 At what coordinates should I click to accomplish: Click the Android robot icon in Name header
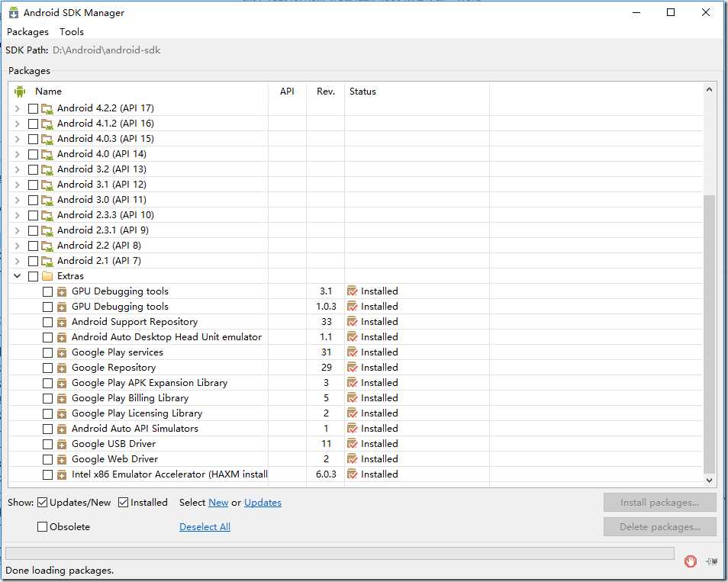[x=20, y=92]
